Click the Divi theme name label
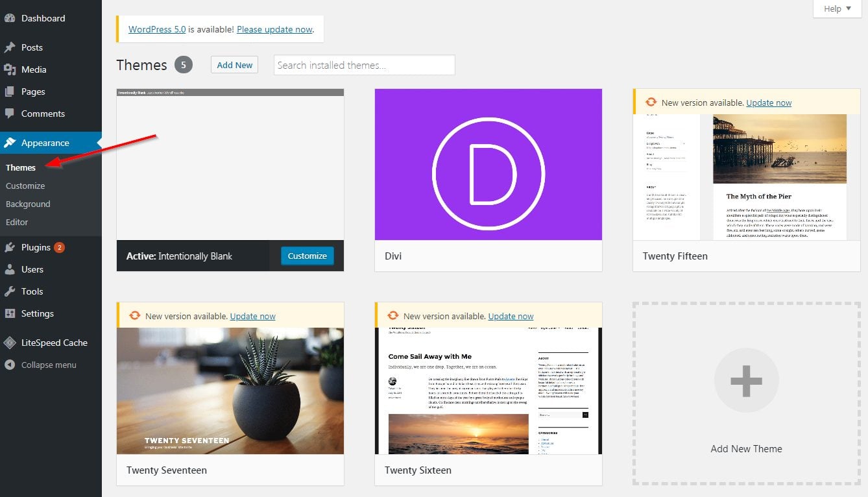The width and height of the screenshot is (868, 497). (393, 256)
